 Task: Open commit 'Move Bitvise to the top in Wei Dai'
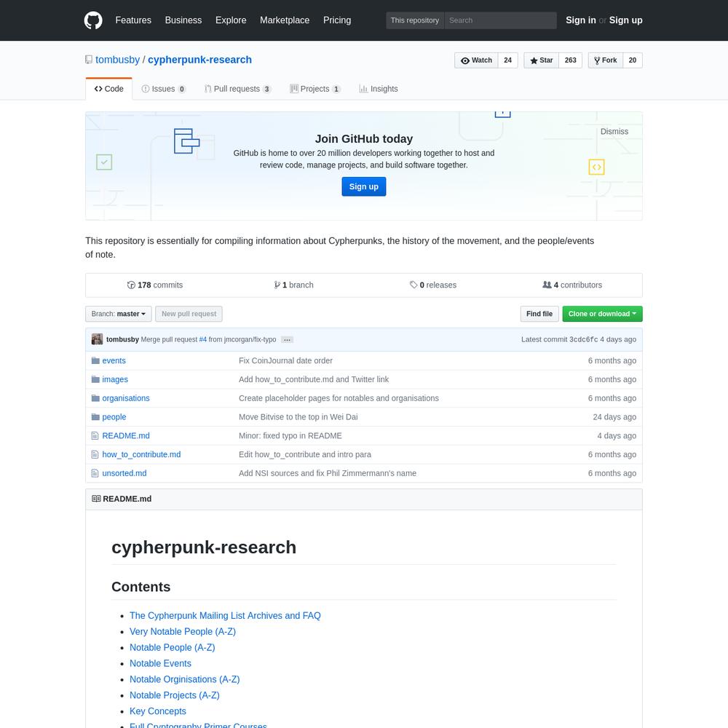pyautogui.click(x=298, y=417)
